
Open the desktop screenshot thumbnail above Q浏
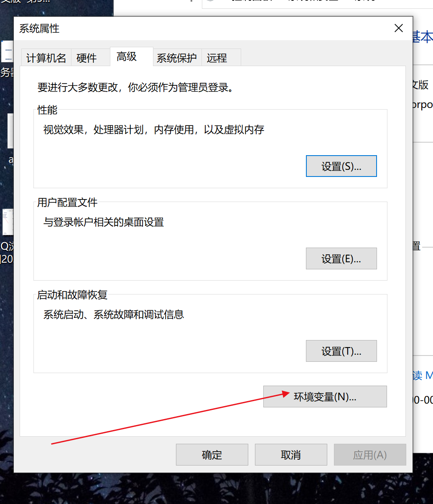tap(7, 222)
